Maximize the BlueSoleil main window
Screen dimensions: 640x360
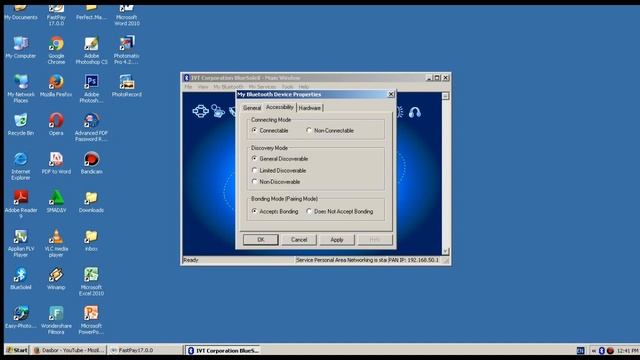point(437,78)
